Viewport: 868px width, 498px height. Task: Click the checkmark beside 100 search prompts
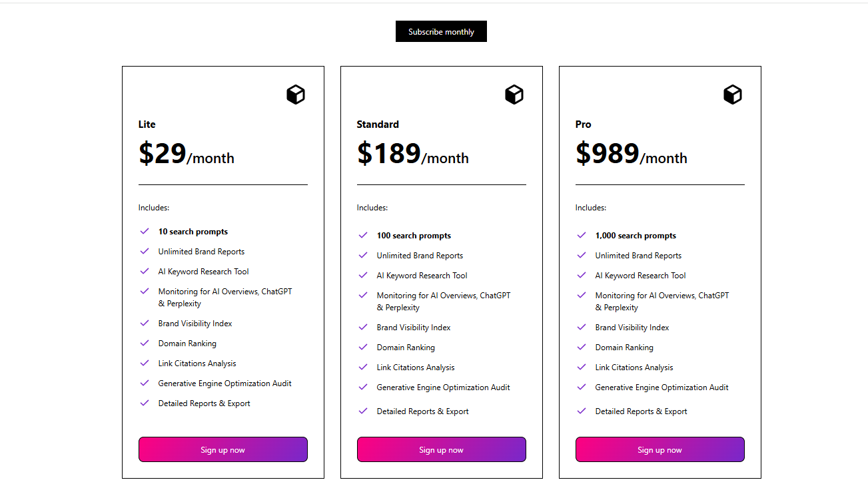(363, 234)
